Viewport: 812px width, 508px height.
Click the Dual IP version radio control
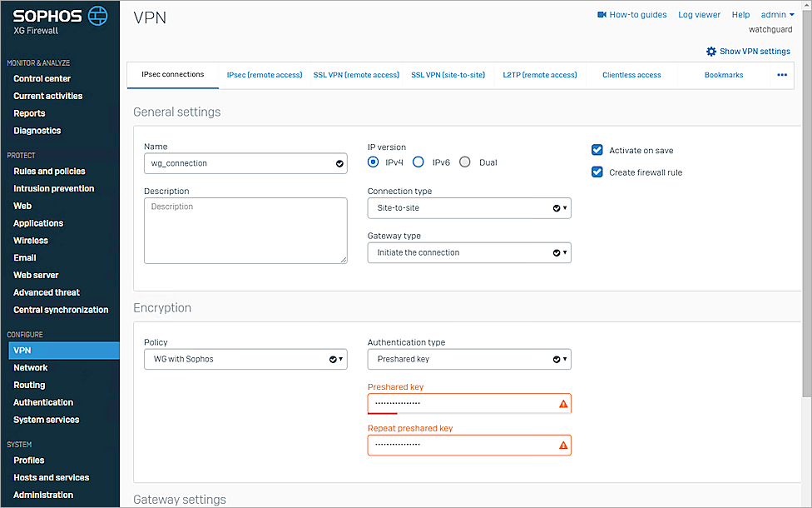point(465,162)
